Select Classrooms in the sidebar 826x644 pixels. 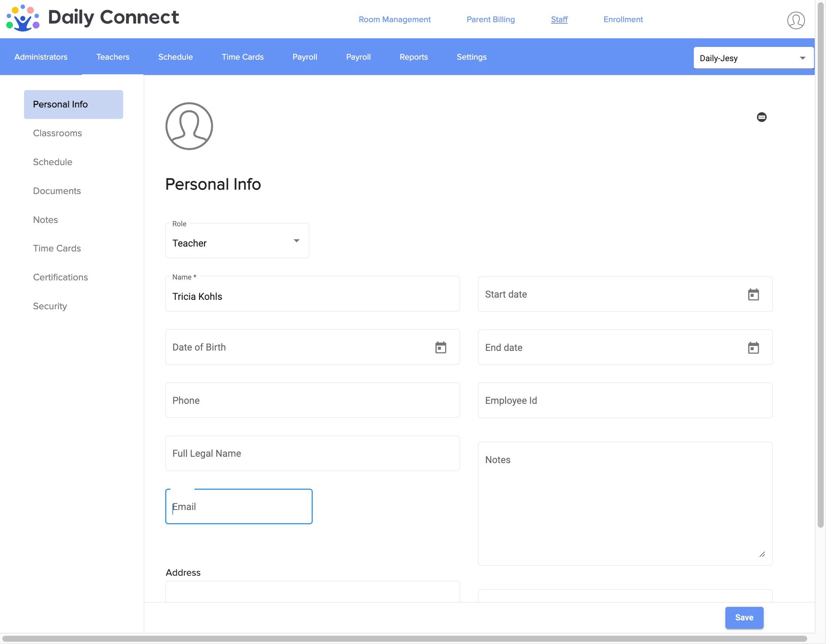click(57, 133)
